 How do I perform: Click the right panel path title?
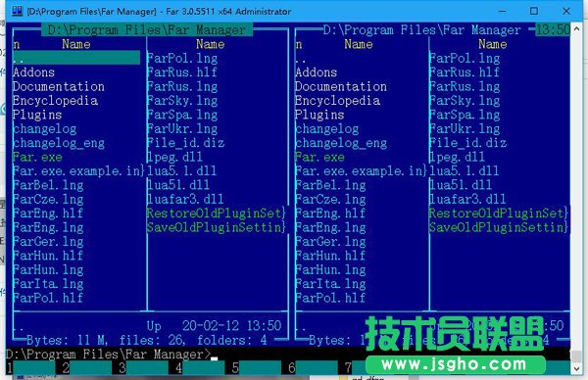(x=421, y=30)
